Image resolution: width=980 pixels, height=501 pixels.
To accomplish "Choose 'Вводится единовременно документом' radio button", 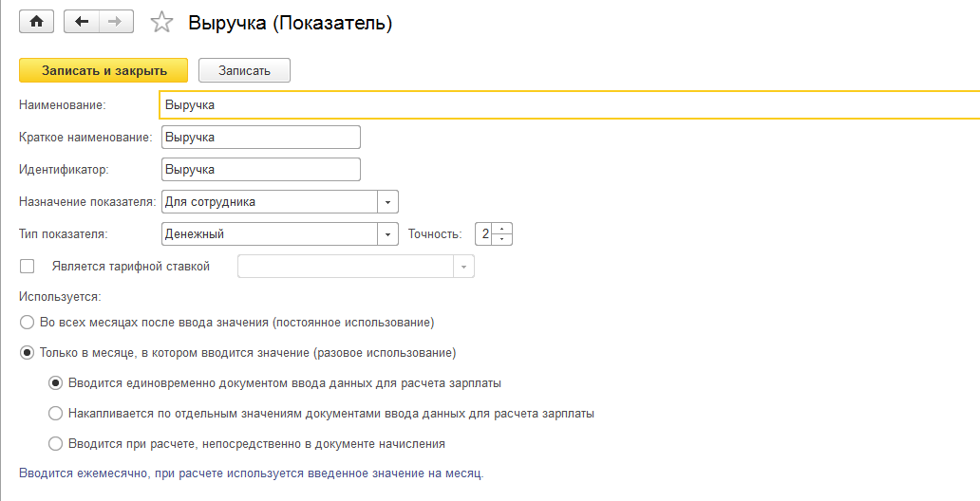I will tap(56, 383).
